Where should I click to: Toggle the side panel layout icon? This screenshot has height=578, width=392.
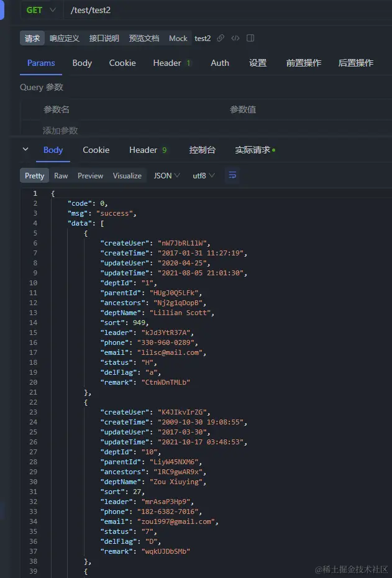250,38
